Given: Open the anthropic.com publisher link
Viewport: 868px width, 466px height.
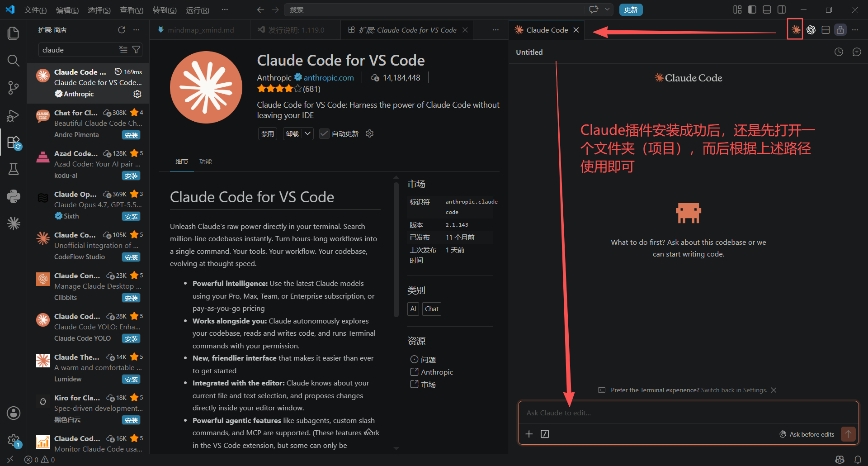Looking at the screenshot, I should (x=329, y=78).
